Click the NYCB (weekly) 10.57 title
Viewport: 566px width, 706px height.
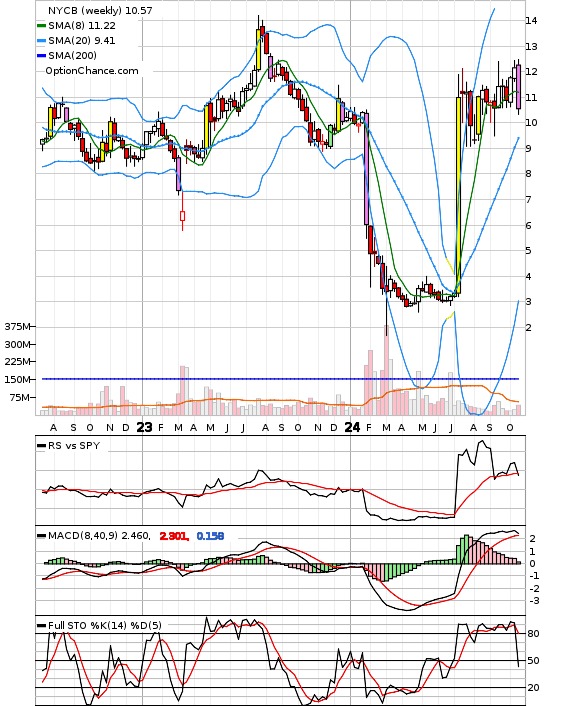point(100,10)
